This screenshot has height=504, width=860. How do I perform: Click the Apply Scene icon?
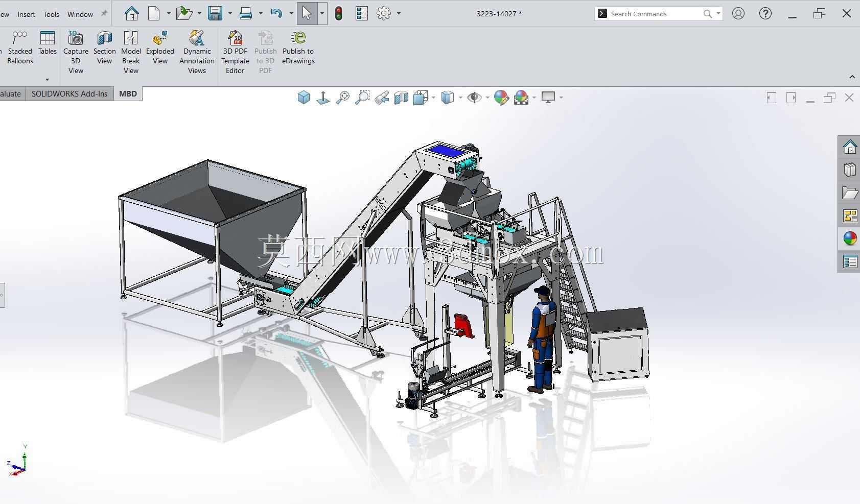tap(521, 97)
